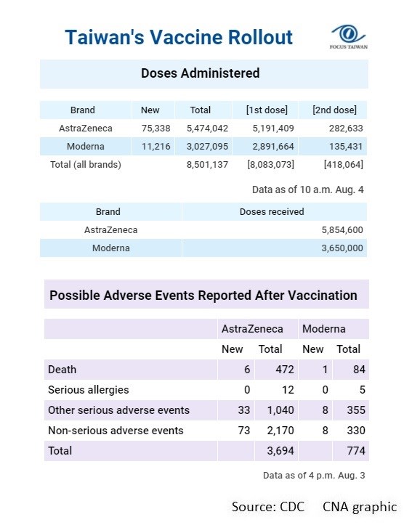Select AstraZeneca total 5,474,042 cell

207,129
